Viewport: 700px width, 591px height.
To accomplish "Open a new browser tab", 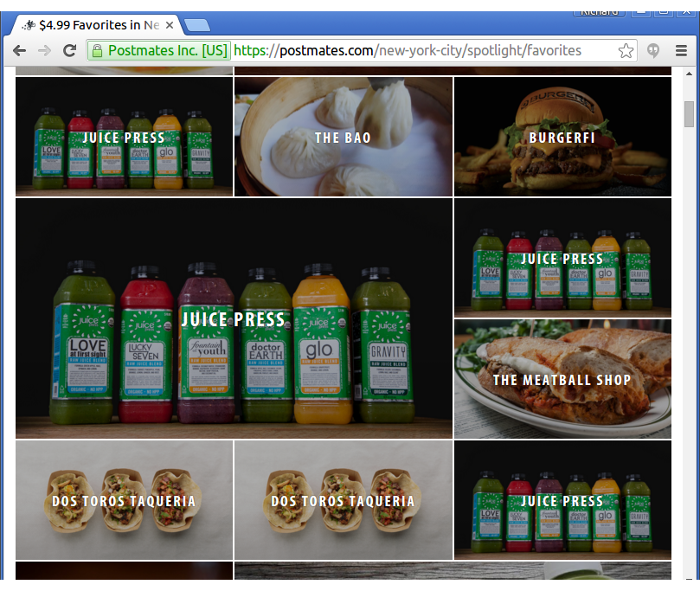I will click(197, 25).
